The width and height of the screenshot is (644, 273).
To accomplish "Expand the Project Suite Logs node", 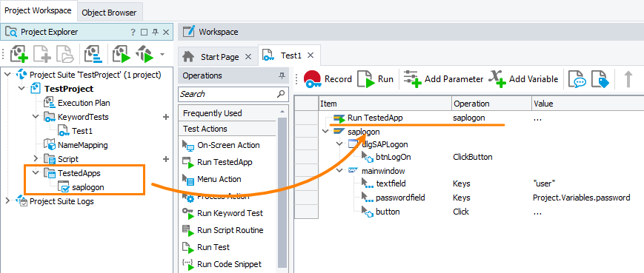I will (7, 200).
